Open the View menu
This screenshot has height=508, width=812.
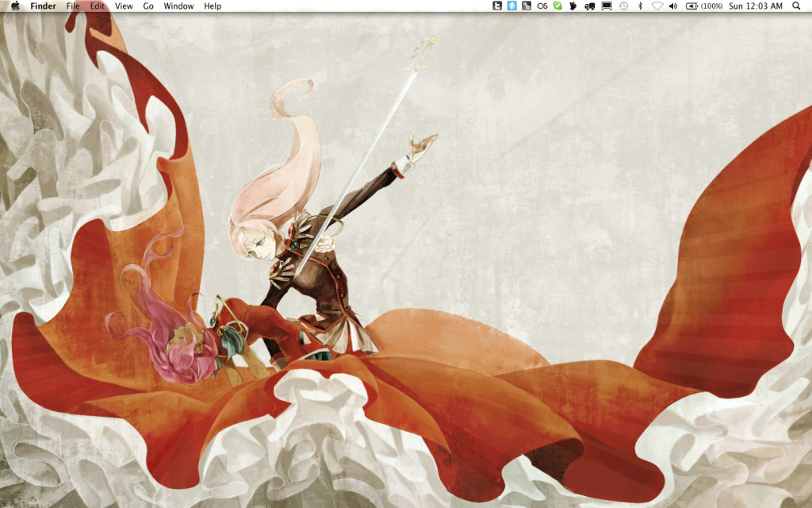[x=124, y=6]
